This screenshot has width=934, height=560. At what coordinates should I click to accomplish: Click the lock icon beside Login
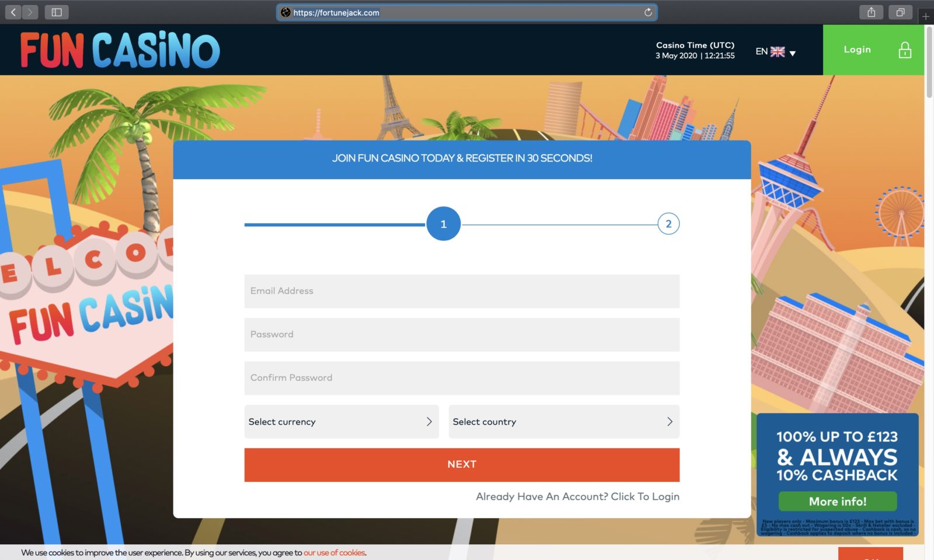[x=905, y=50]
